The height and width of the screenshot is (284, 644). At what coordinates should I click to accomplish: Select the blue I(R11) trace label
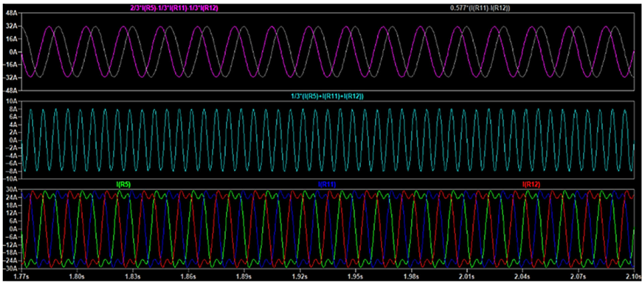(327, 184)
